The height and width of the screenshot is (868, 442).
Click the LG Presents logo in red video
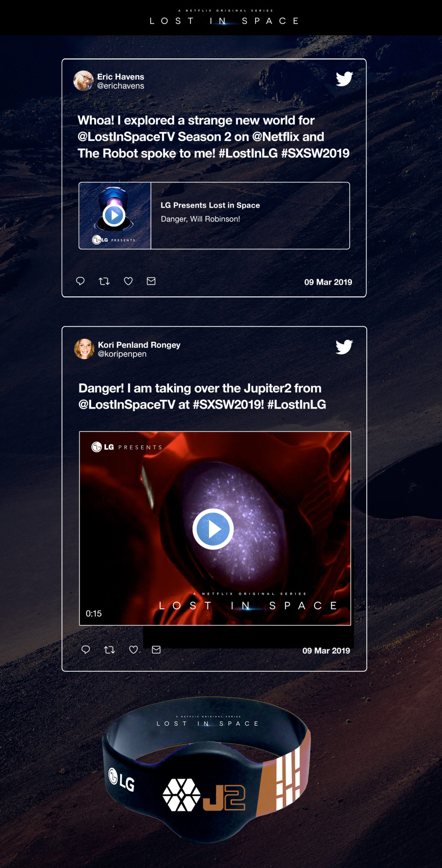click(127, 447)
